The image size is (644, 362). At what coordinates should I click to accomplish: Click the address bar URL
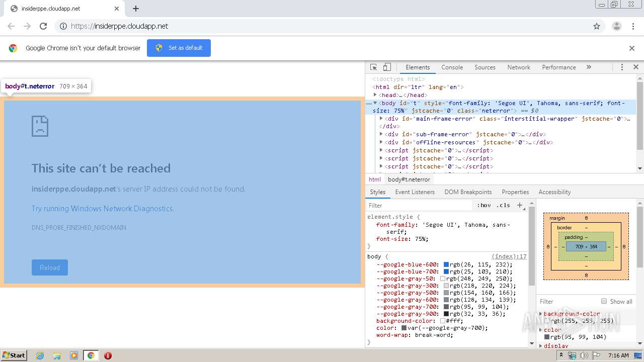119,26
